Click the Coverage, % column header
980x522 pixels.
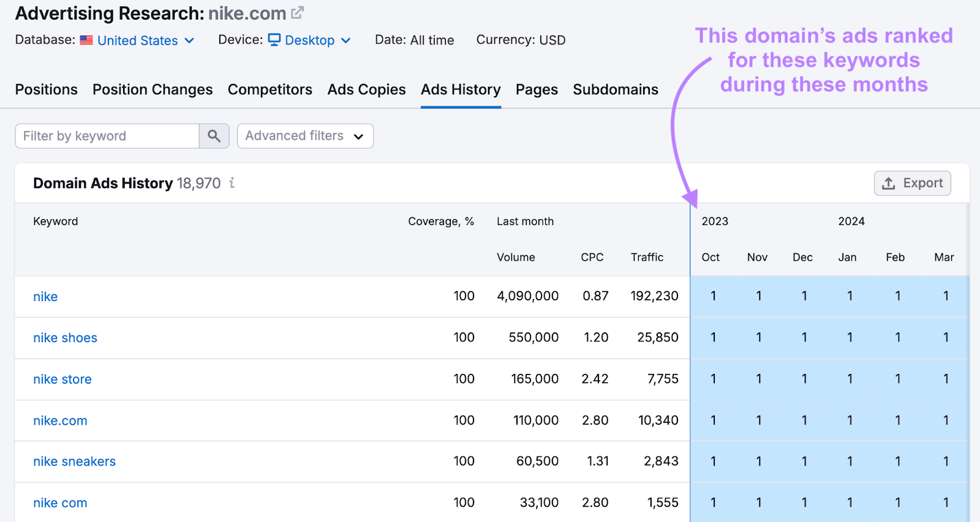pos(441,222)
